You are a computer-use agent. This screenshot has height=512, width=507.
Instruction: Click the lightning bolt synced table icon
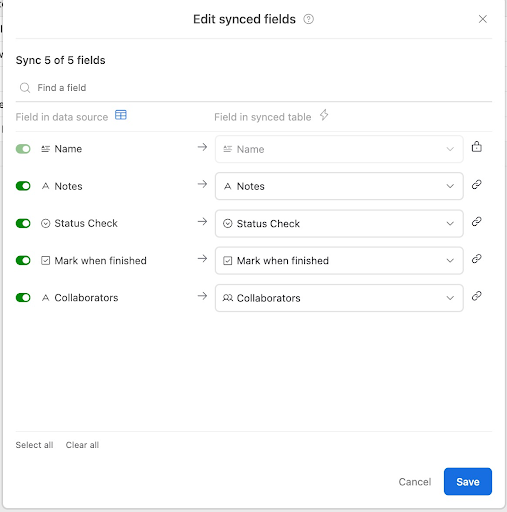pyautogui.click(x=324, y=115)
